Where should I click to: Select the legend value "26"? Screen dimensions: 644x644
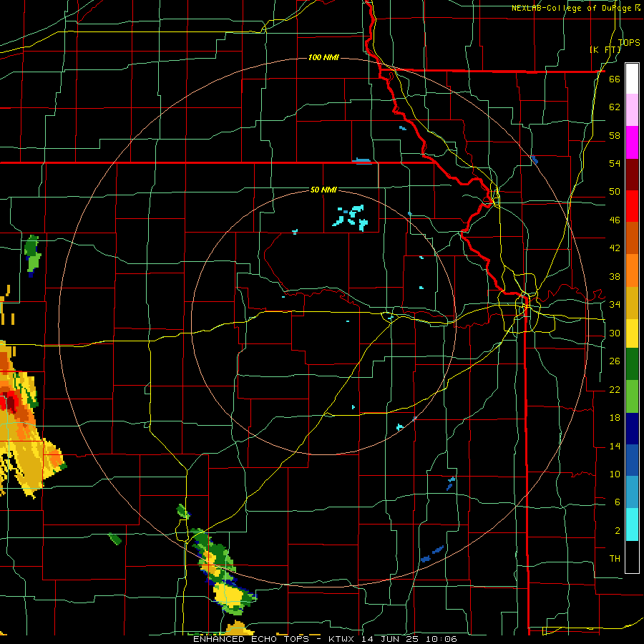[615, 361]
